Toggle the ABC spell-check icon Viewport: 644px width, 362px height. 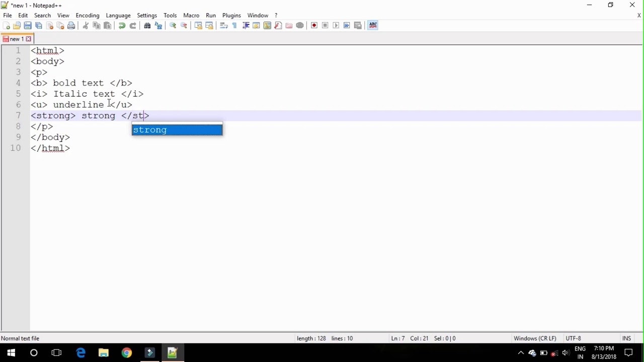tap(373, 25)
